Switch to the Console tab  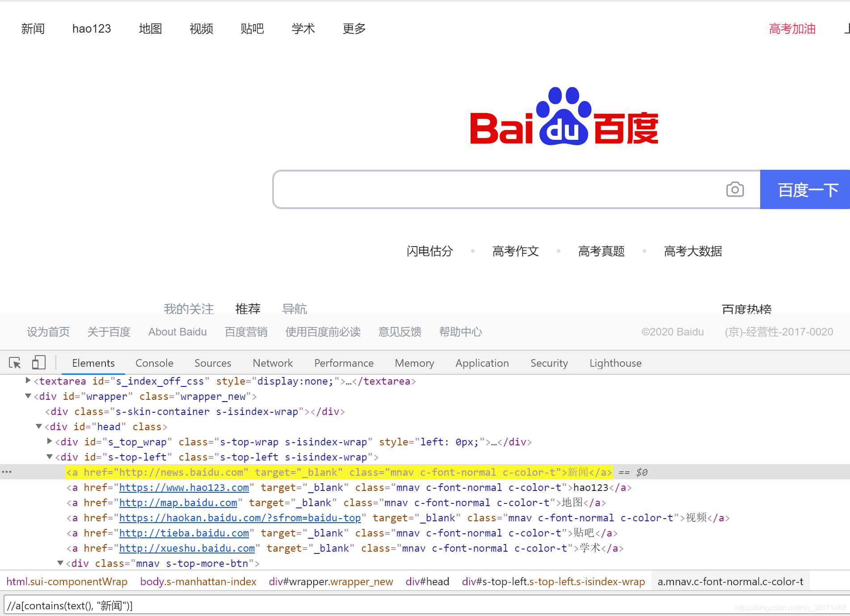click(x=154, y=363)
